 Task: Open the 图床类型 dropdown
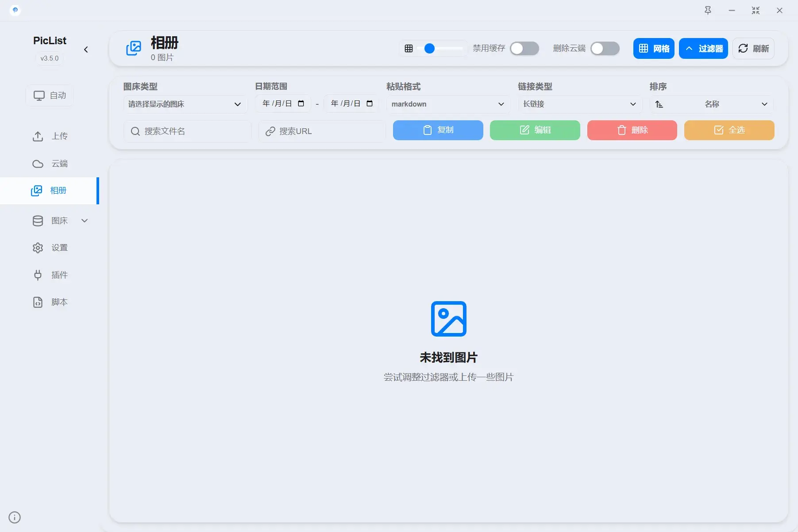point(185,104)
